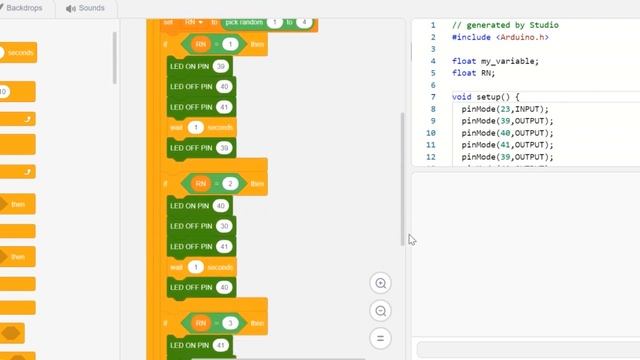
Task: Click the RN = 2 condition value
Action: coord(230,184)
